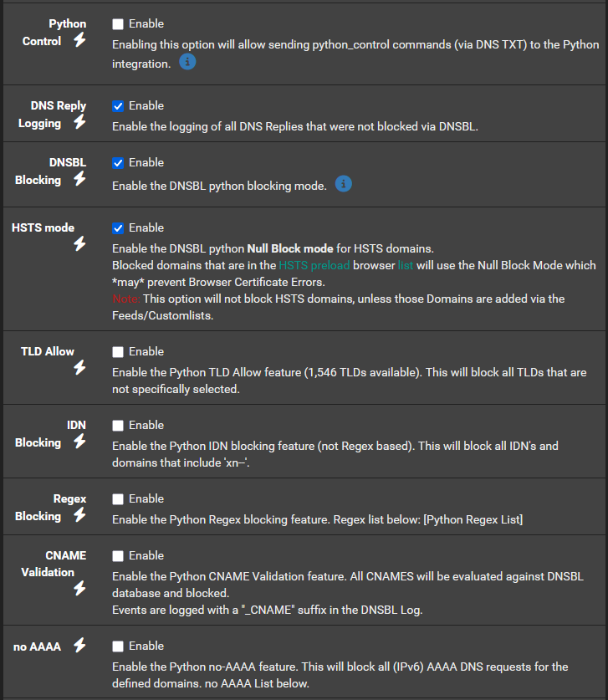Show info tooltip for DNSBL python blocking mode

click(343, 184)
